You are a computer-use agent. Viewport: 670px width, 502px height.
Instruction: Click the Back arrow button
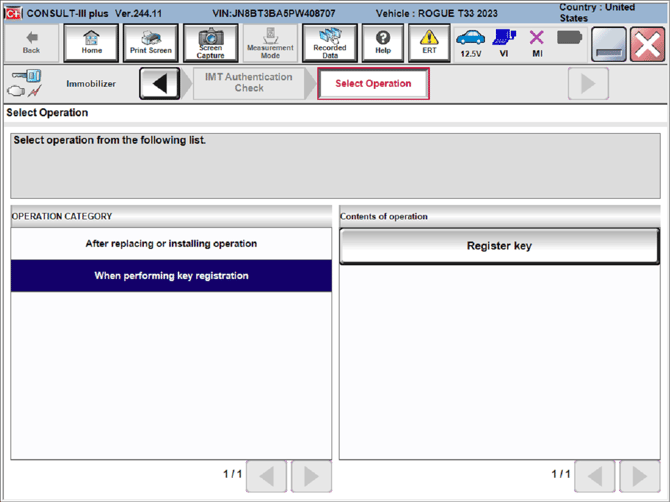click(x=31, y=43)
